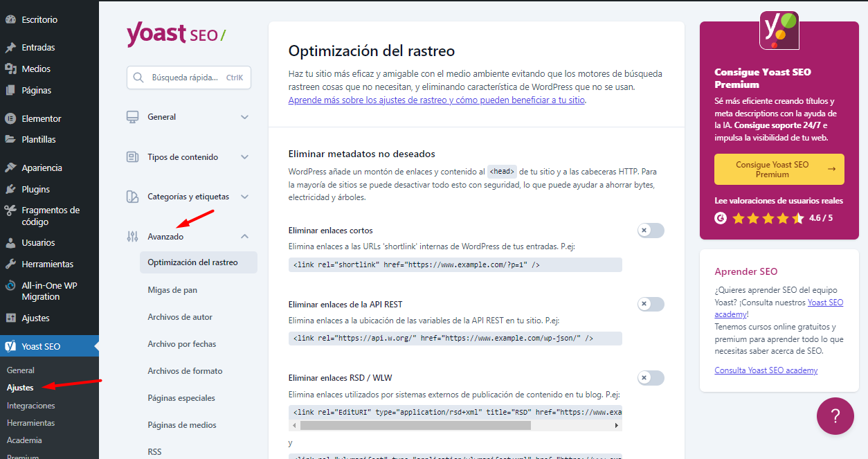Collapse the Avanzado section
Viewport: 868px width, 459px height.
(188, 237)
